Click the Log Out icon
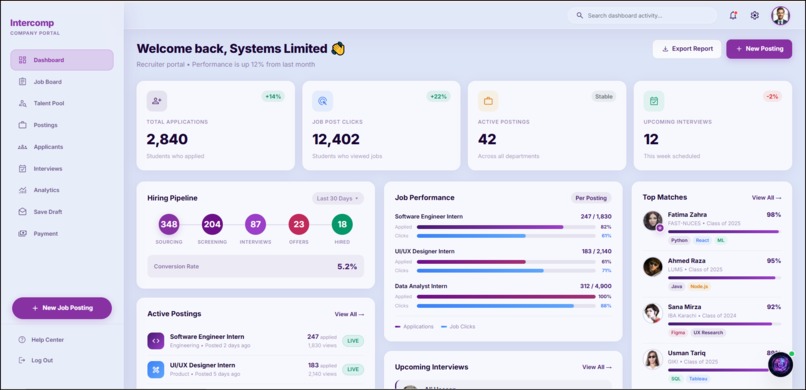 click(22, 360)
